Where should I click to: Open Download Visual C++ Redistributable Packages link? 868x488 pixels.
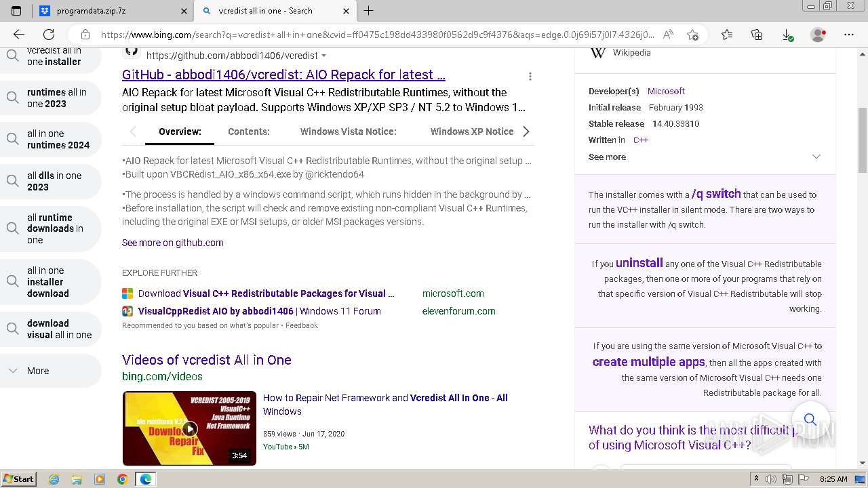[x=266, y=293]
